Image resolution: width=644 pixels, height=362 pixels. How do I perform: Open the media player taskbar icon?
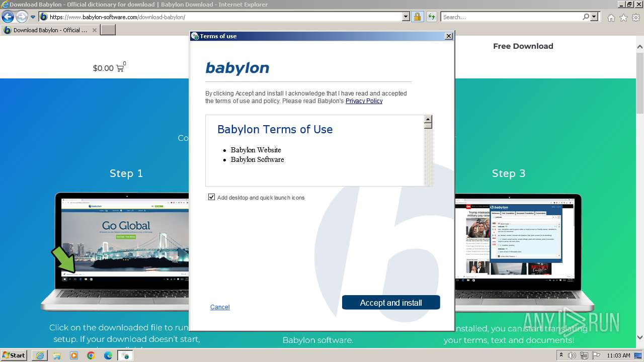tap(74, 355)
